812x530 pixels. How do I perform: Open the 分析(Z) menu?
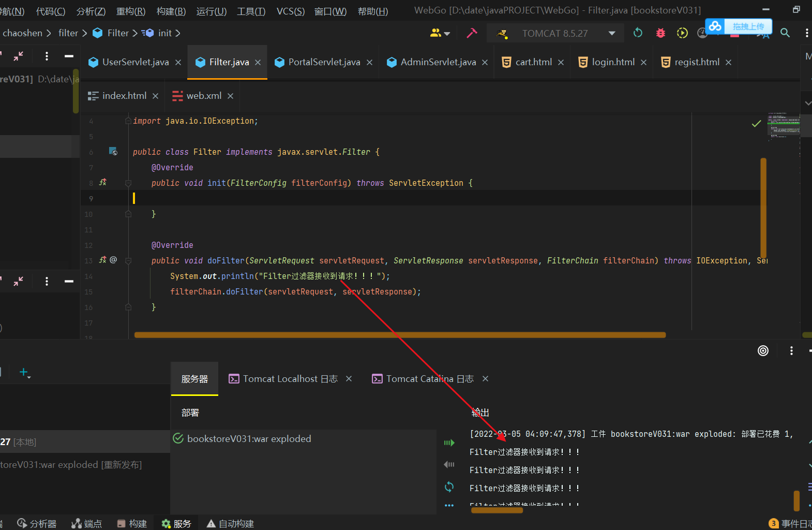[x=91, y=11]
